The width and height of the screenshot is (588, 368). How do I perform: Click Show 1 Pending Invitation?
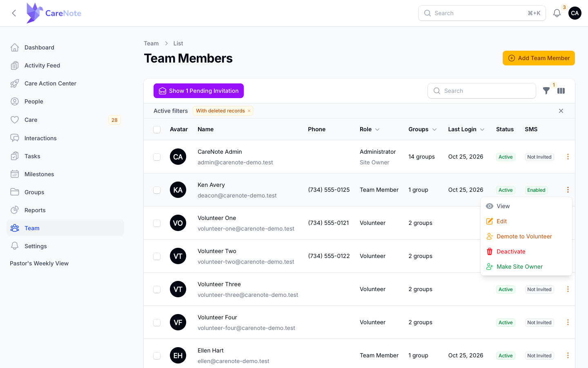click(198, 91)
